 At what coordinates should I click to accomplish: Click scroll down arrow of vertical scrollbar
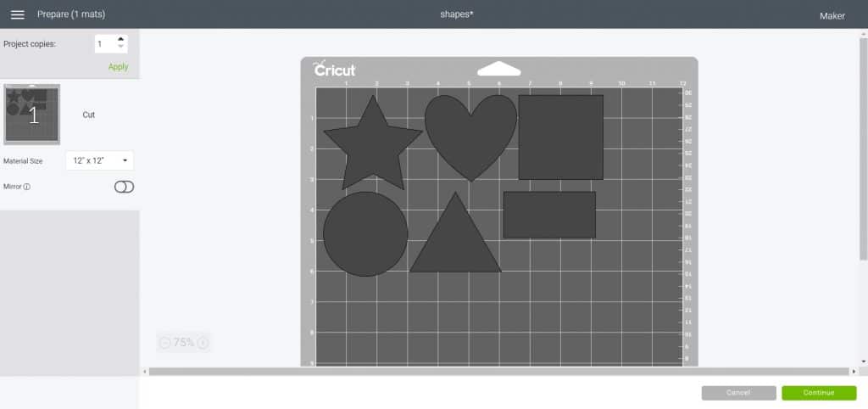(863, 361)
